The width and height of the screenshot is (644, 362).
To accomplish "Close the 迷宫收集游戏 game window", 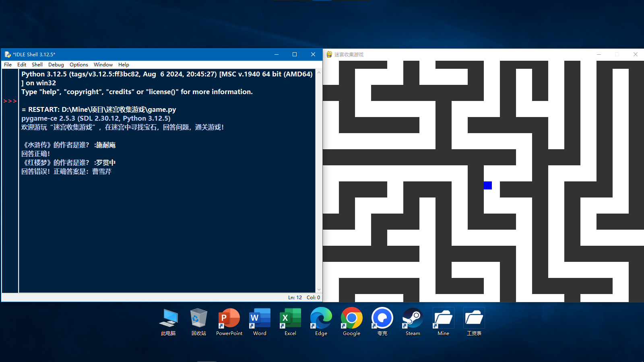I will tap(636, 54).
